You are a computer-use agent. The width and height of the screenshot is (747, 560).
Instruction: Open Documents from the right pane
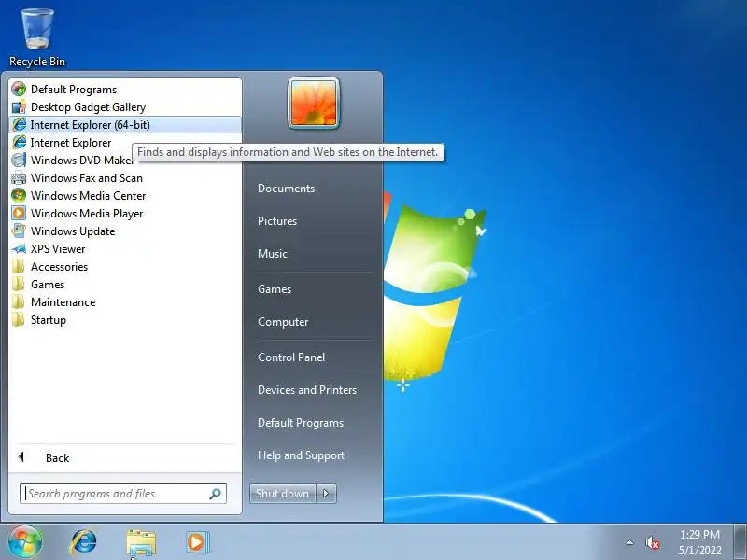pyautogui.click(x=287, y=189)
